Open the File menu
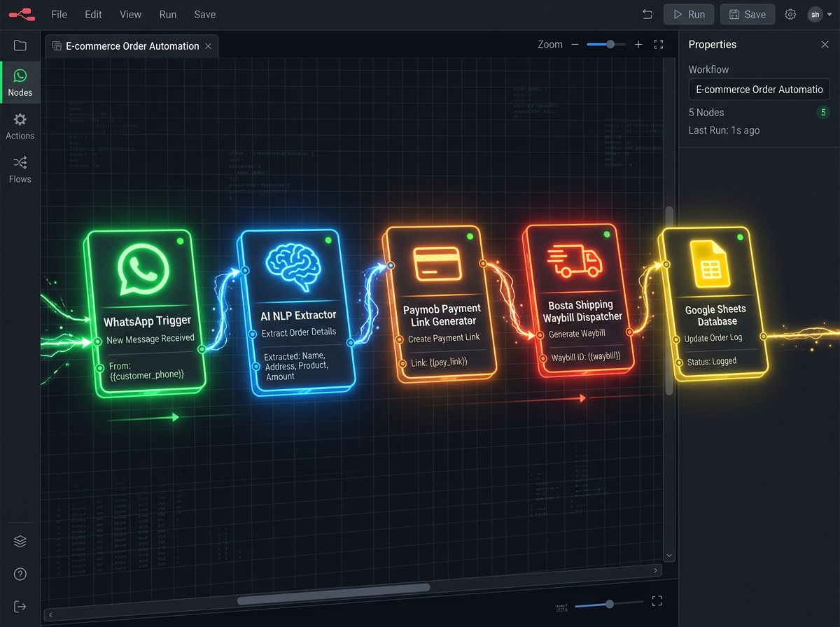The image size is (840, 627). coord(59,14)
